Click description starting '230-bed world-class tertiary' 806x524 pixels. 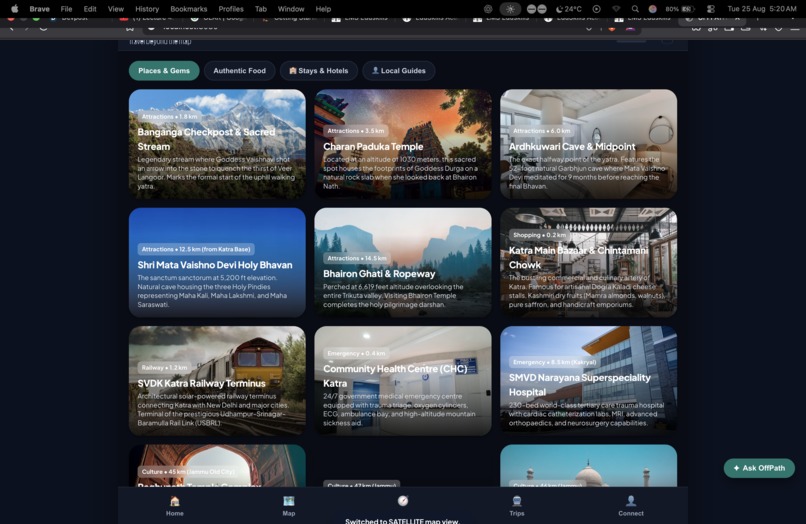pos(587,414)
